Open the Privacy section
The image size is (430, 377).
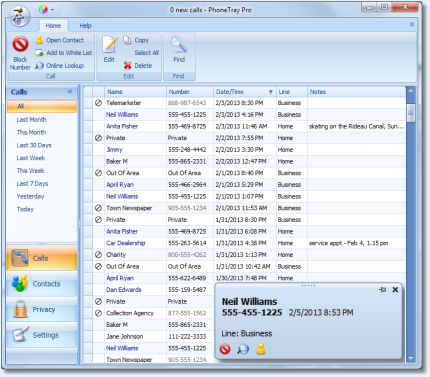(x=42, y=310)
